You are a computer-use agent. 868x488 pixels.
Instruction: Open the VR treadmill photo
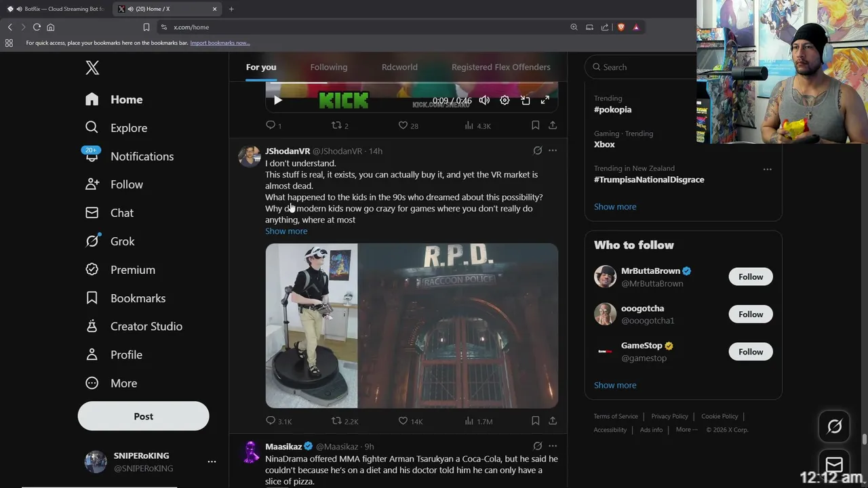click(x=311, y=326)
